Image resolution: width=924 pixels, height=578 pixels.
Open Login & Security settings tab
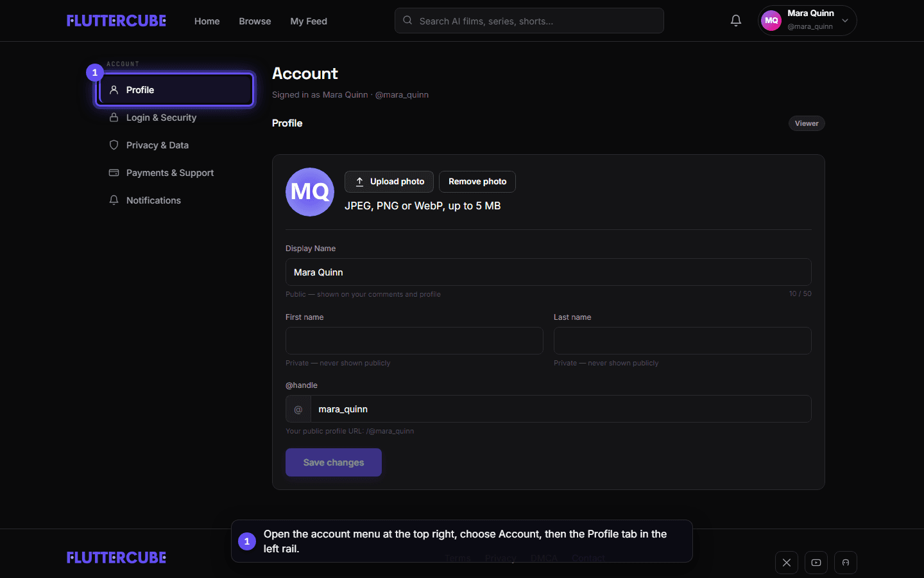175,118
